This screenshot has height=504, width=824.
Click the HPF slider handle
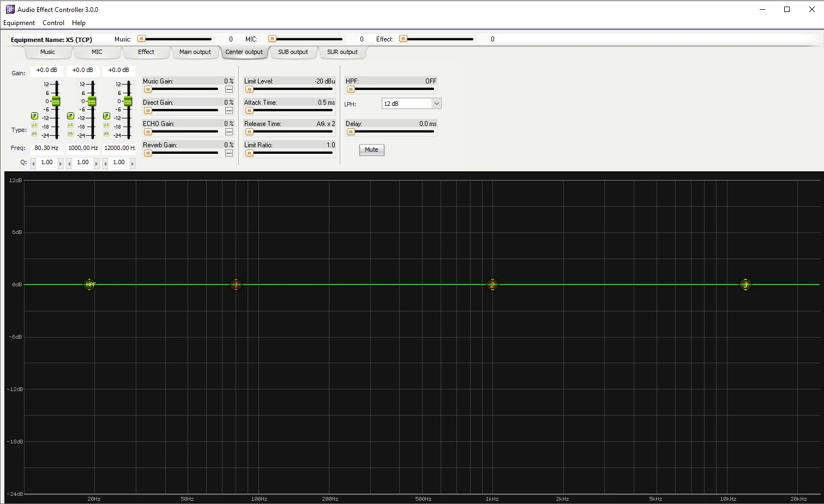pos(351,89)
